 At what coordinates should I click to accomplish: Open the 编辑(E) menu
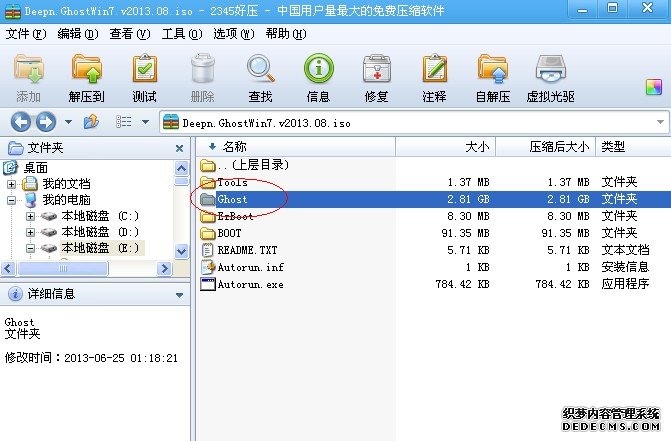pyautogui.click(x=77, y=34)
